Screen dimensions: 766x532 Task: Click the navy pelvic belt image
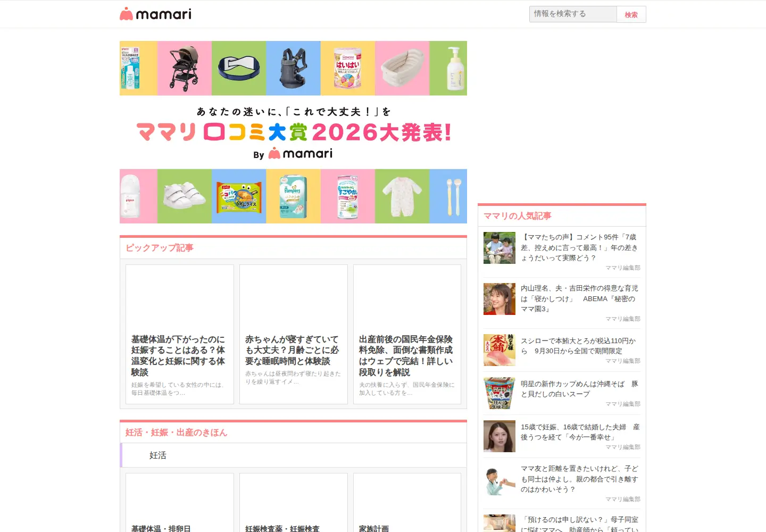click(x=239, y=68)
